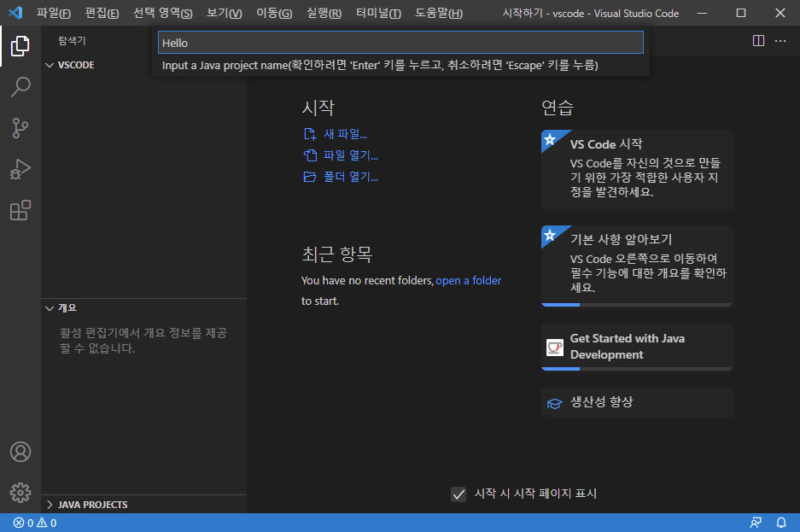Screen dimensions: 800x532
Task: Open the 선택 영역(S) menu
Action: coord(163,14)
